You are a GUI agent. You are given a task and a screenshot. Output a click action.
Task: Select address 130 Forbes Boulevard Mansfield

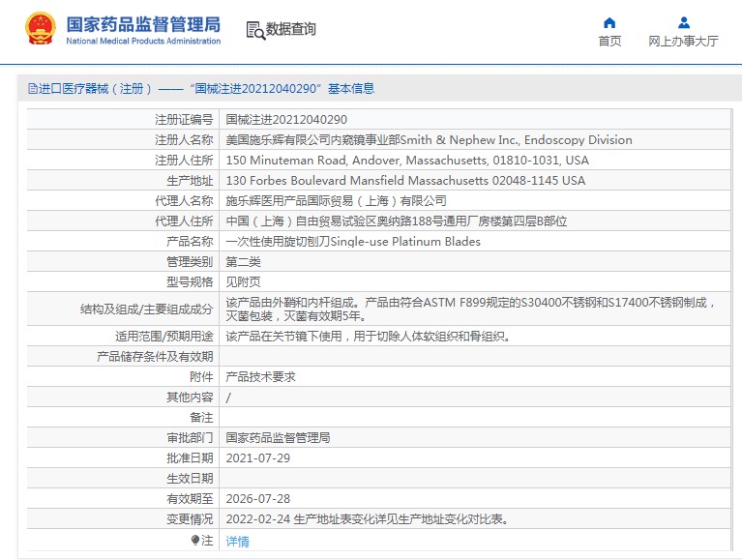405,181
